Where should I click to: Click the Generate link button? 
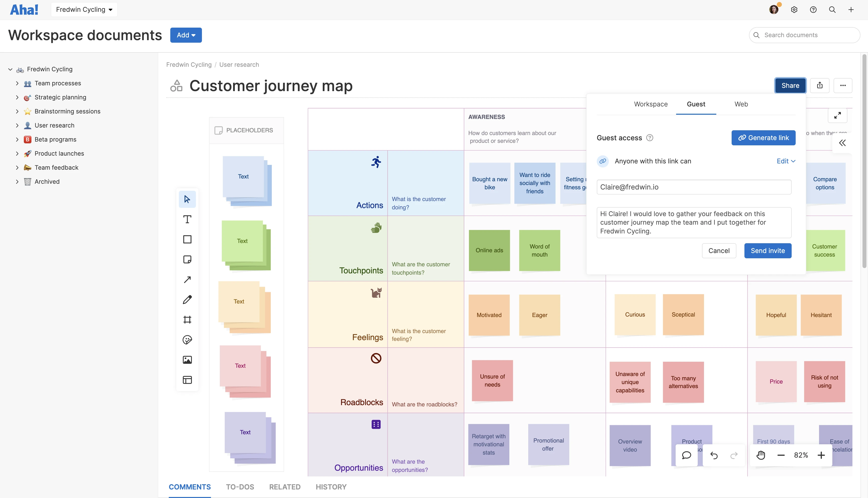click(x=763, y=138)
